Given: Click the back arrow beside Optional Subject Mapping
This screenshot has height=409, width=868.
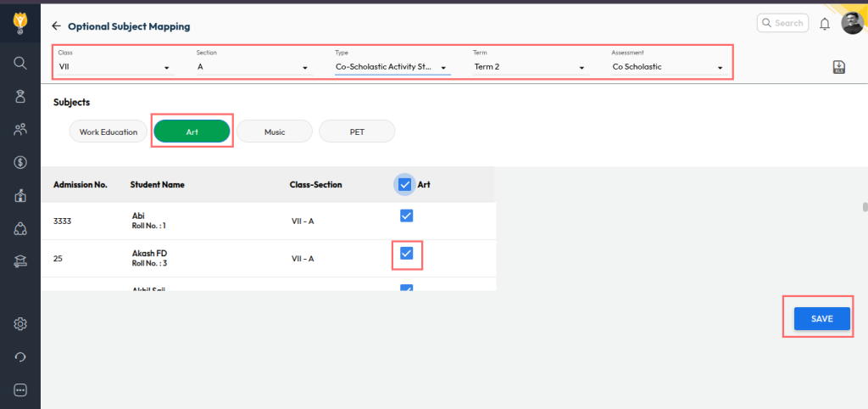Looking at the screenshot, I should tap(56, 26).
